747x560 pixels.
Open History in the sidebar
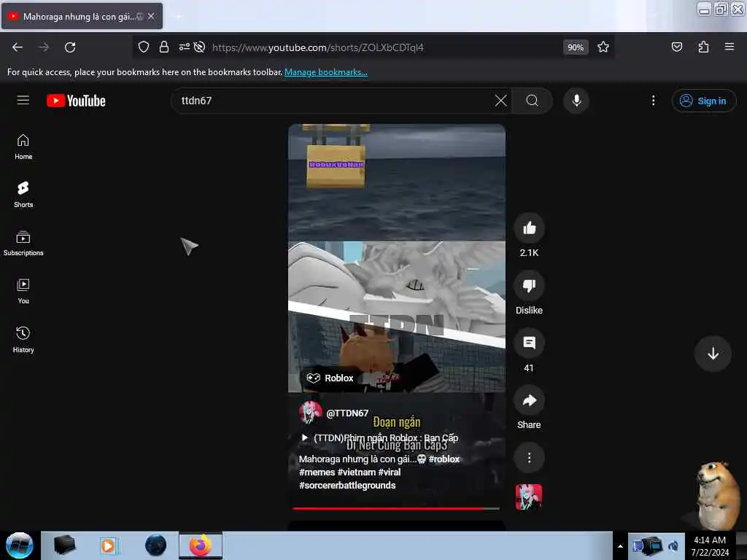pos(23,340)
